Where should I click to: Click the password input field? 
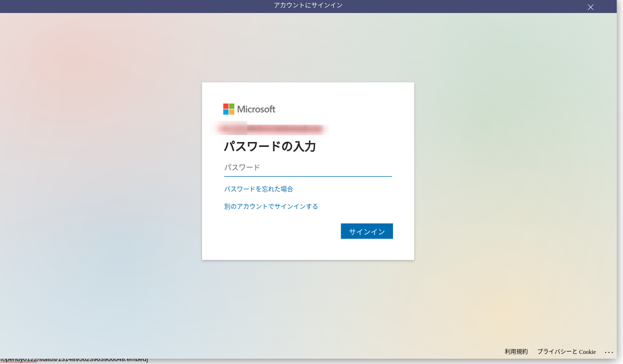click(x=308, y=168)
